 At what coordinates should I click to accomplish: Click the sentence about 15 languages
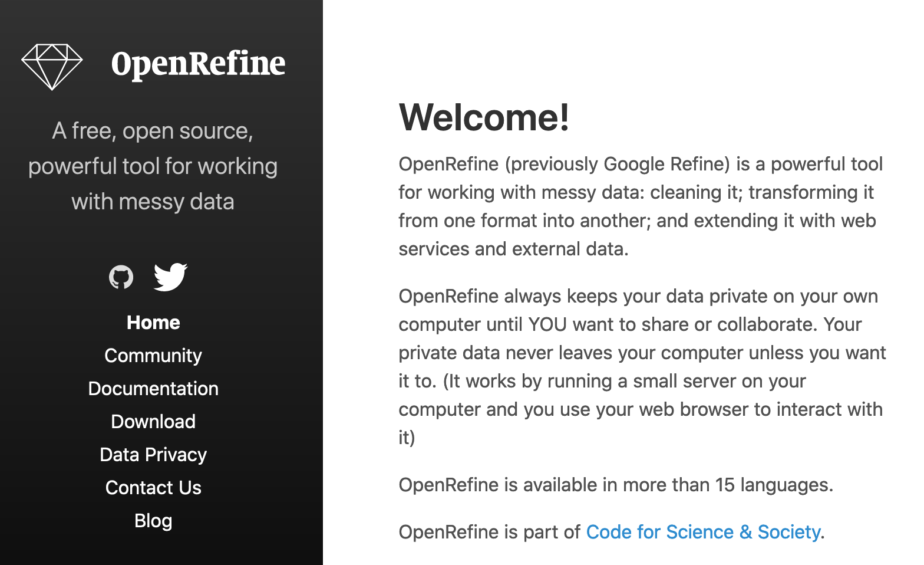point(616,485)
